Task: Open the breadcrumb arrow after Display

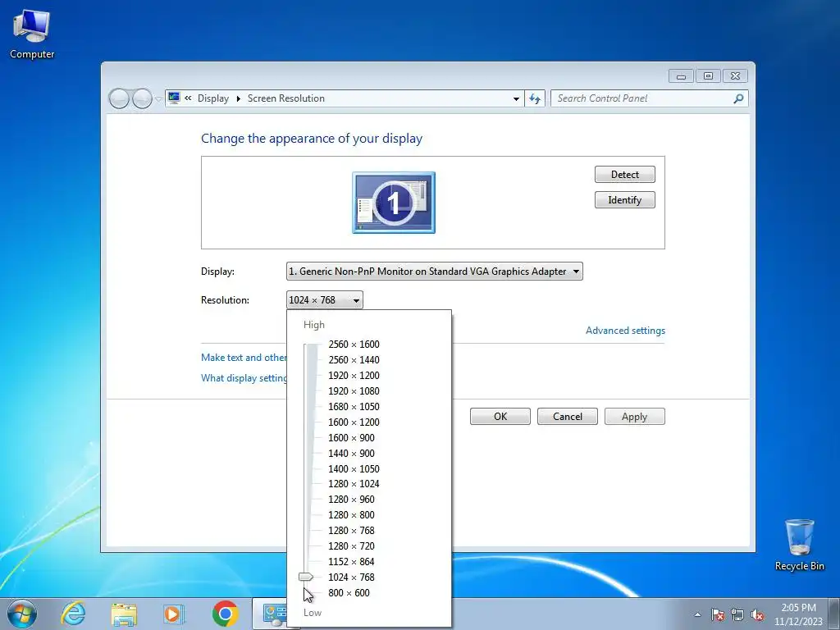Action: [239, 98]
